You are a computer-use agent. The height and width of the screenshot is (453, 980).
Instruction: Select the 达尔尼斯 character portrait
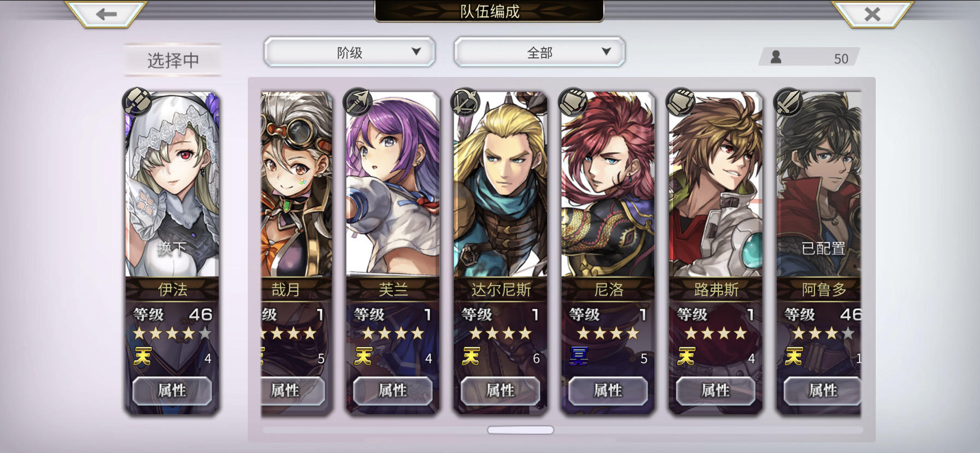(x=500, y=184)
